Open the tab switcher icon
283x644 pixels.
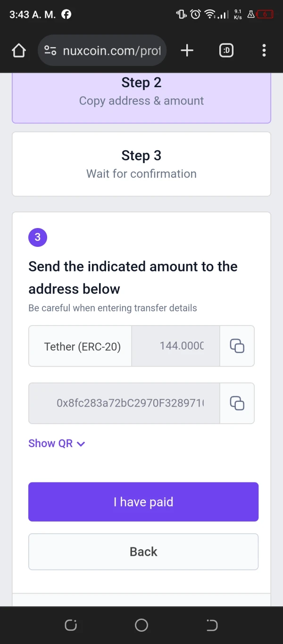[x=226, y=50]
